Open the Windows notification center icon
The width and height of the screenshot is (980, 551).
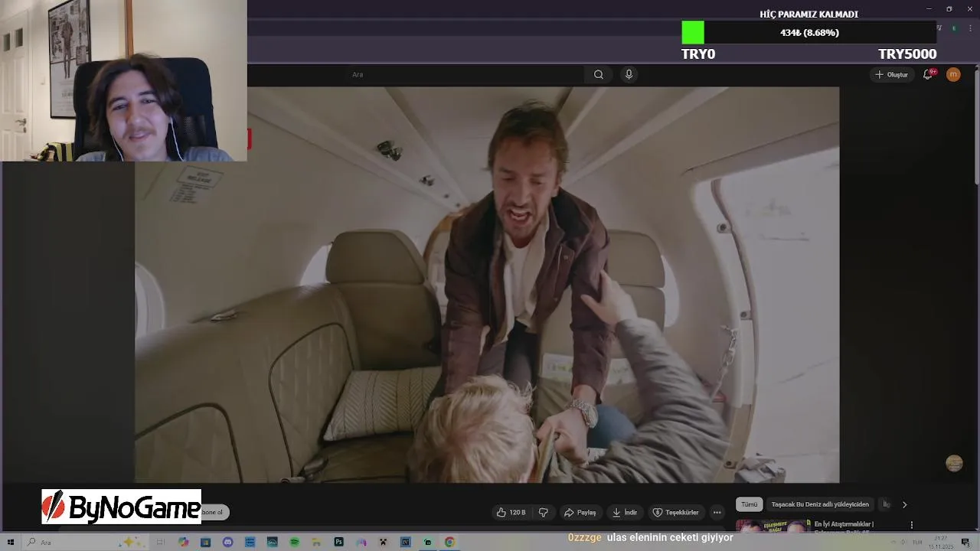click(x=966, y=543)
